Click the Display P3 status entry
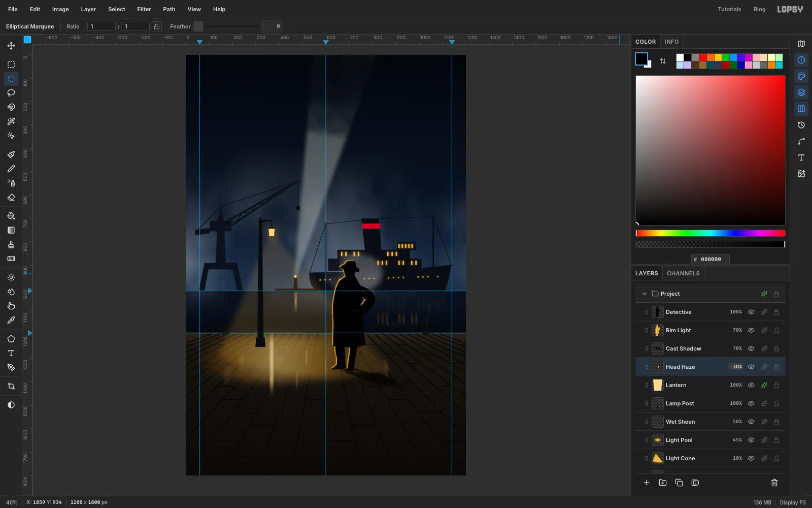This screenshot has width=812, height=508. tap(793, 502)
